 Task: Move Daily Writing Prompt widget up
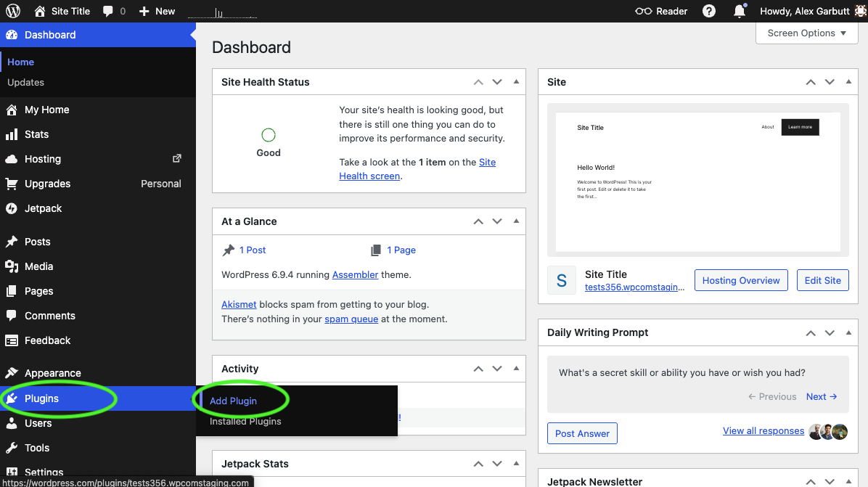(x=811, y=332)
